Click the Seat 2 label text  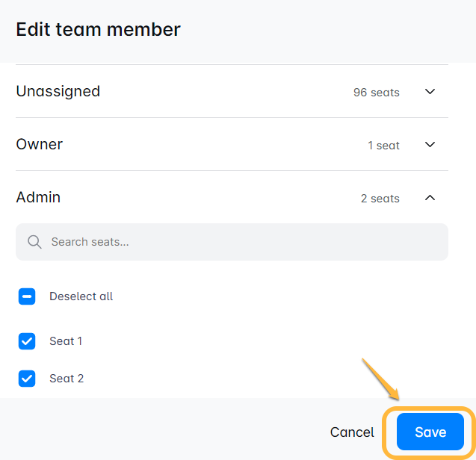[x=67, y=379]
